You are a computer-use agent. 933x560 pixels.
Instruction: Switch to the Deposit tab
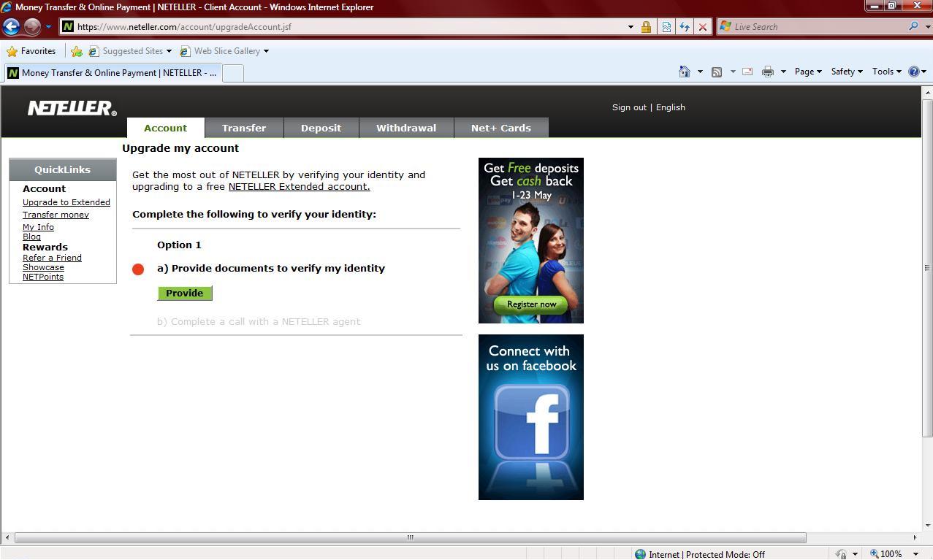coord(321,128)
